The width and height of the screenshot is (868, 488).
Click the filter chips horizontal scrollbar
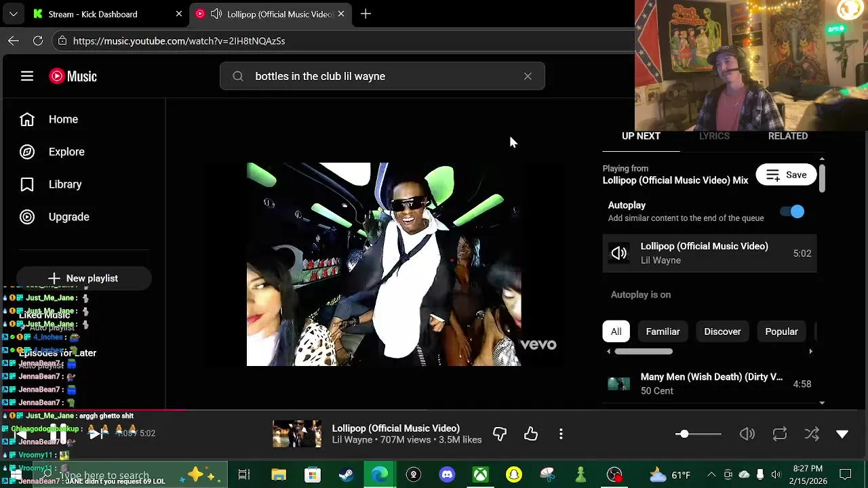click(x=644, y=351)
